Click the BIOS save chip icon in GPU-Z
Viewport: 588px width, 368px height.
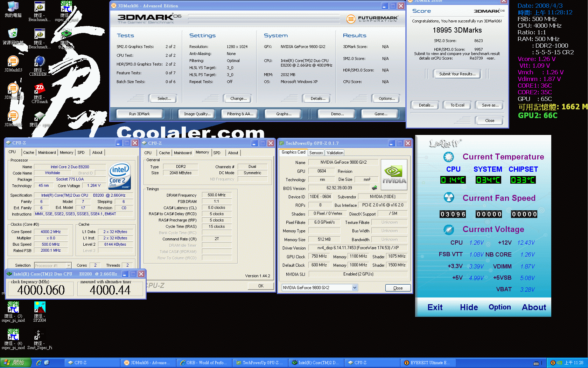[374, 188]
